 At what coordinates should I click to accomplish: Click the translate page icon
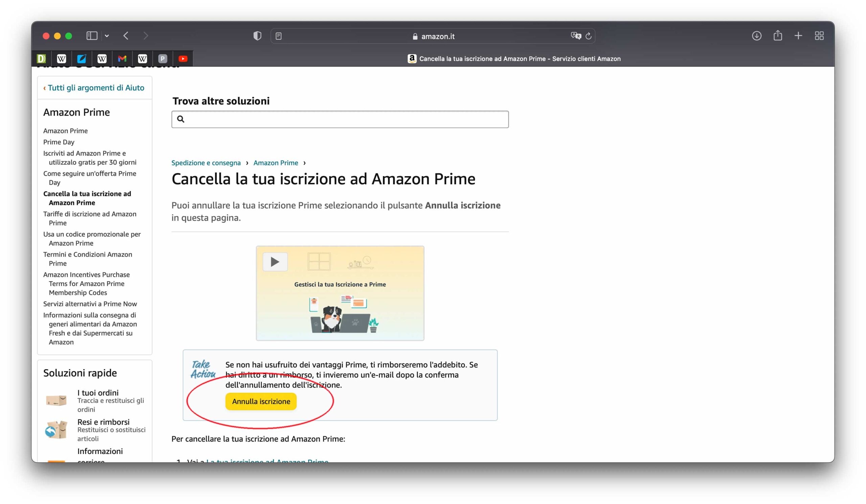click(576, 36)
